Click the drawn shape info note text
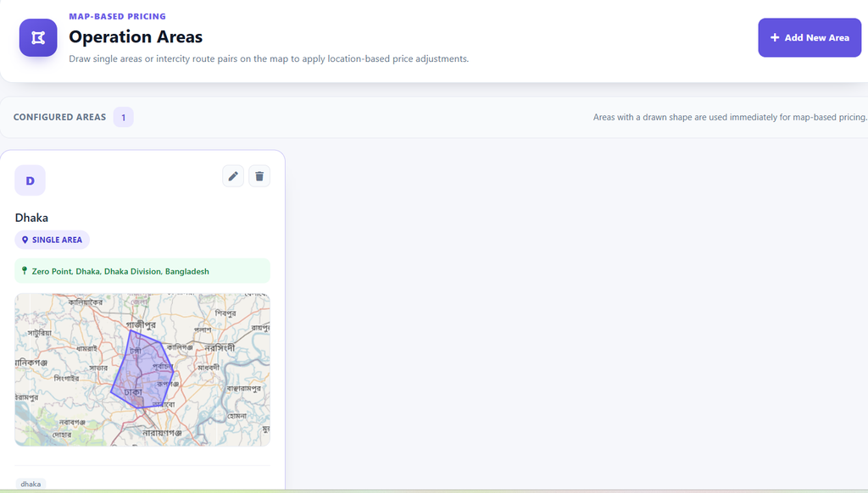Screen dimensions: 868x493 (730, 117)
